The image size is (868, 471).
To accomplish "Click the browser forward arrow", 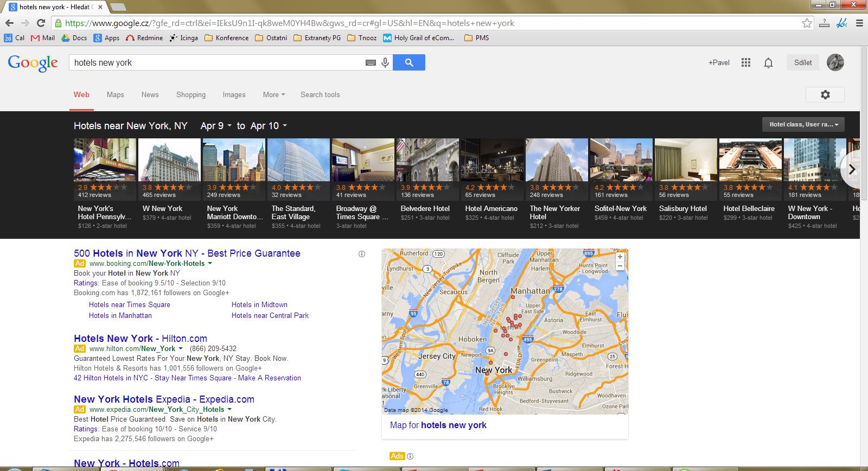I will [x=25, y=23].
